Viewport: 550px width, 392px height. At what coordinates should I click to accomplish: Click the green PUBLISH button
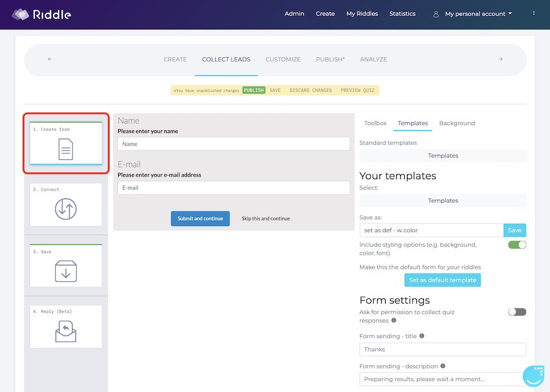(254, 91)
